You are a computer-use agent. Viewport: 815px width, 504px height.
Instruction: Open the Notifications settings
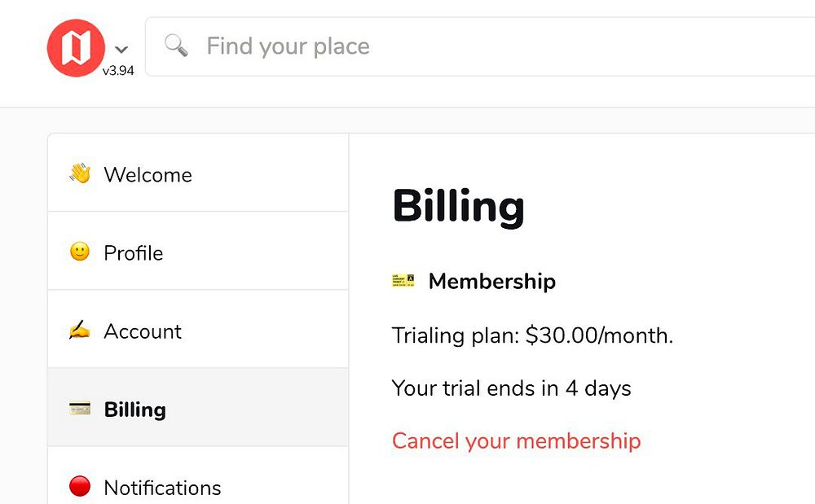pyautogui.click(x=162, y=488)
